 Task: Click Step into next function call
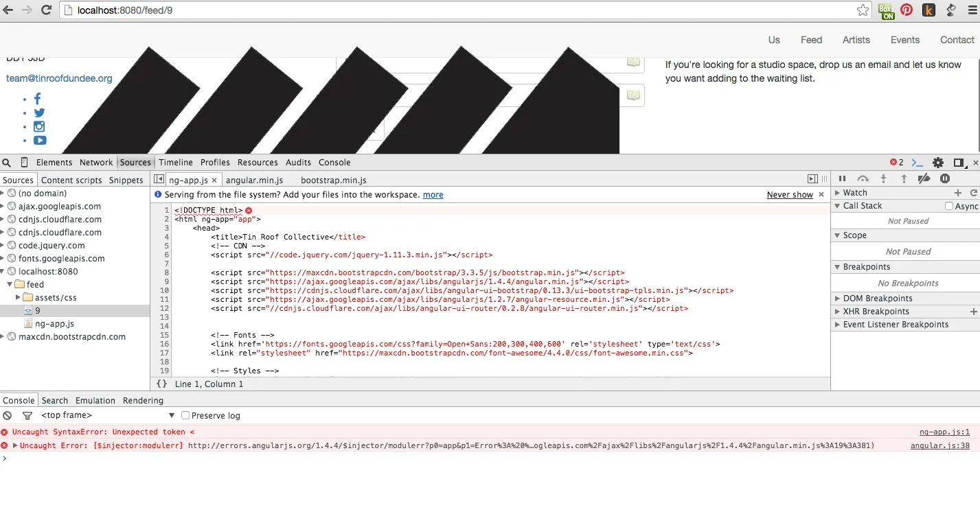coord(884,179)
